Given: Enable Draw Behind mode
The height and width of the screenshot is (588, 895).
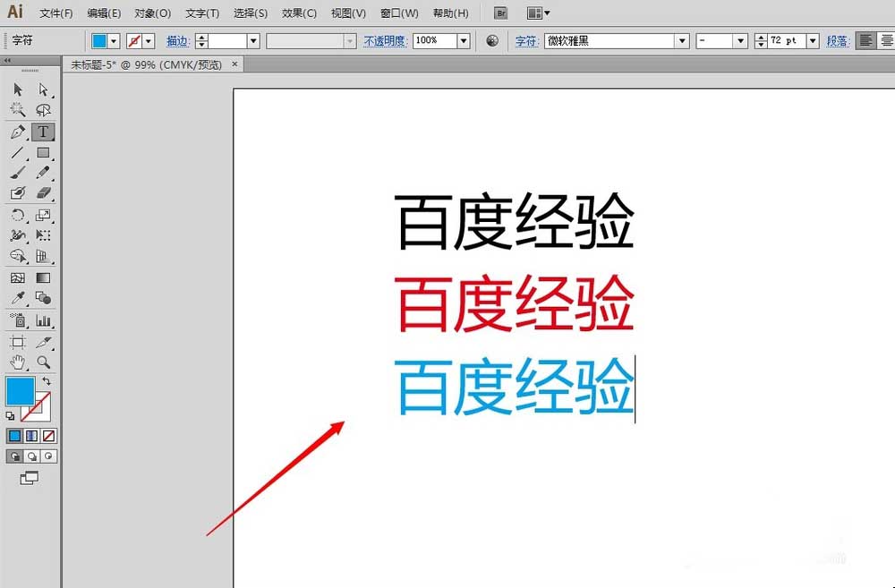Looking at the screenshot, I should pyautogui.click(x=32, y=456).
